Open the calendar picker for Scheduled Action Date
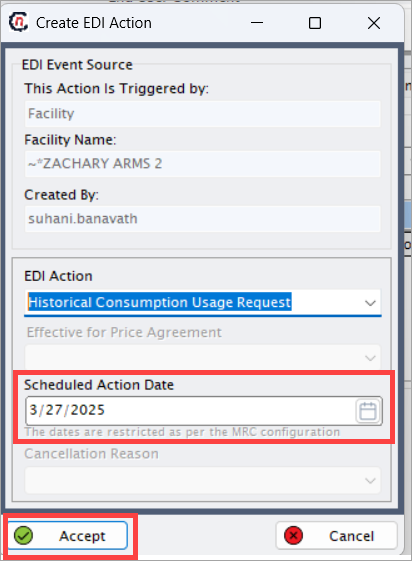The image size is (412, 561). tap(368, 411)
